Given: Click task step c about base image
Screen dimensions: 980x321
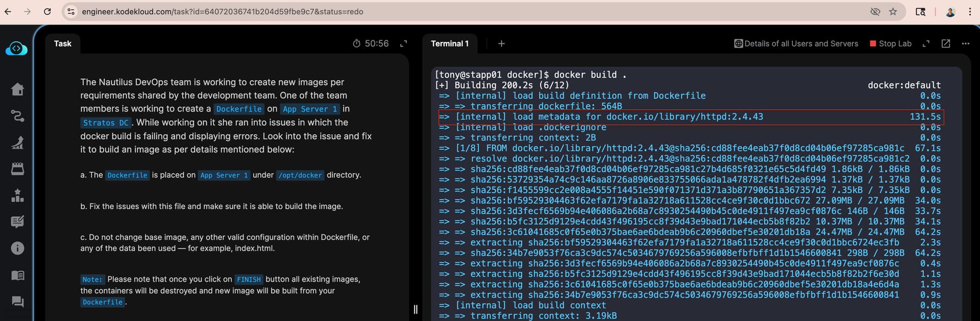Looking at the screenshot, I should pos(225,243).
